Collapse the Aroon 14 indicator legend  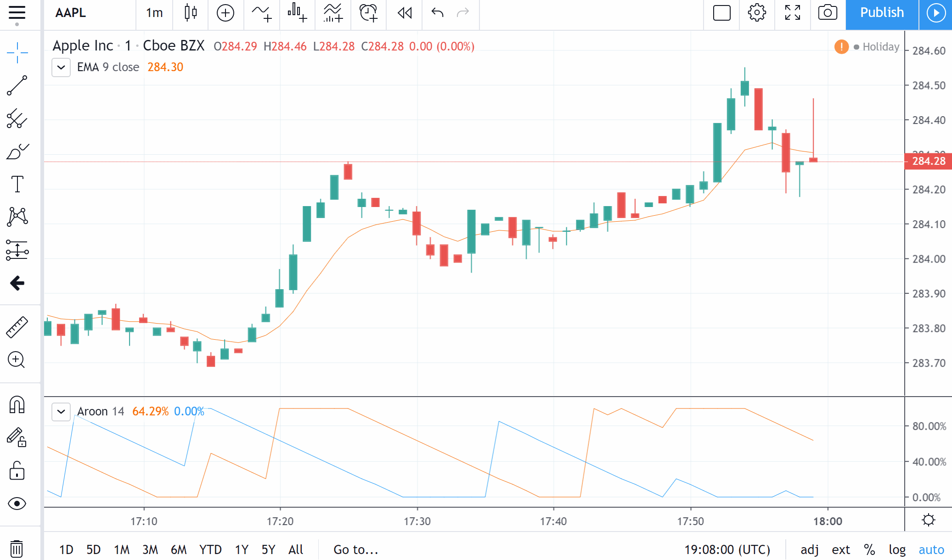tap(61, 412)
